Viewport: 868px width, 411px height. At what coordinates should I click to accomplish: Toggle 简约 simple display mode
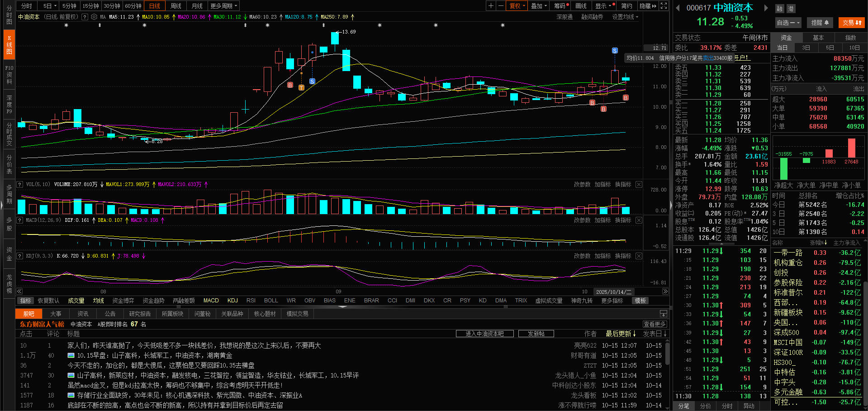[x=626, y=6]
